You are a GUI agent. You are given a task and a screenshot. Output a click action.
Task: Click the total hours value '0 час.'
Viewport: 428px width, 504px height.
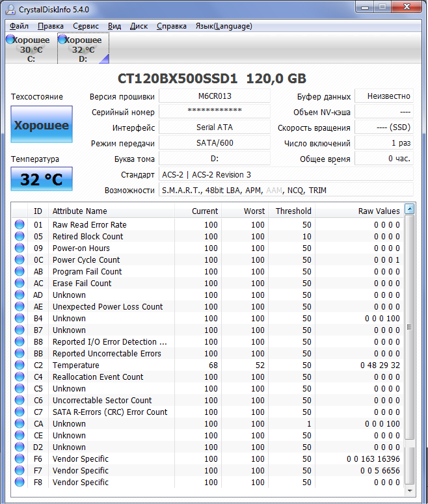(384, 159)
